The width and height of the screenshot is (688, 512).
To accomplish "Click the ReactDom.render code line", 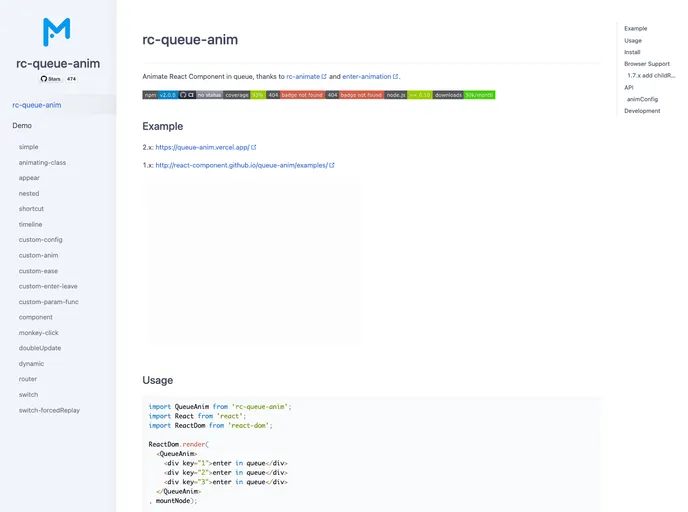I will (179, 444).
